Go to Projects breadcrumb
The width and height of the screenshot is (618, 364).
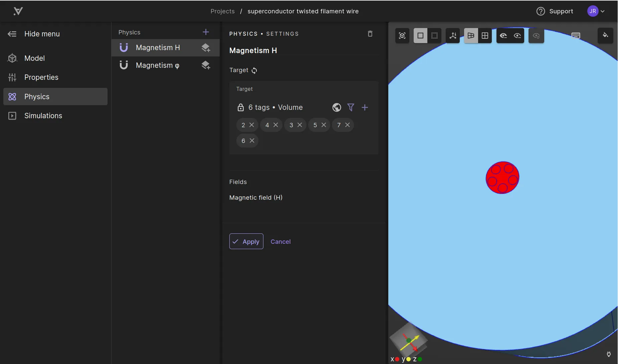(222, 11)
